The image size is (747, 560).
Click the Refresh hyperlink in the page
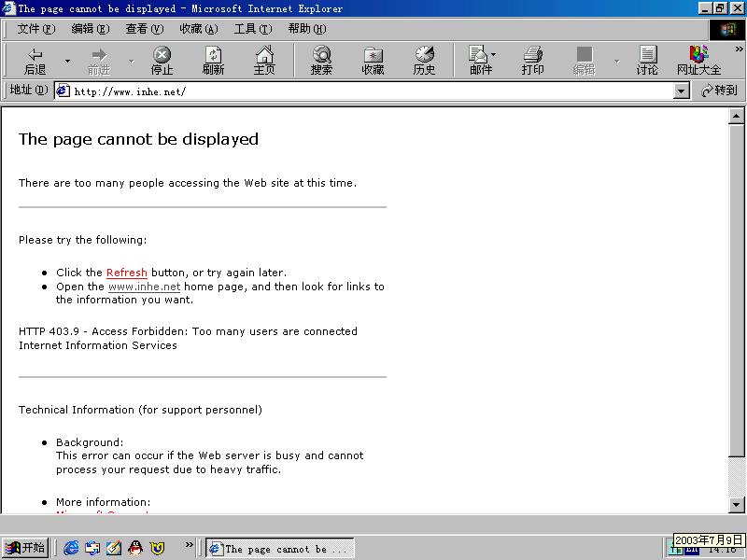127,273
